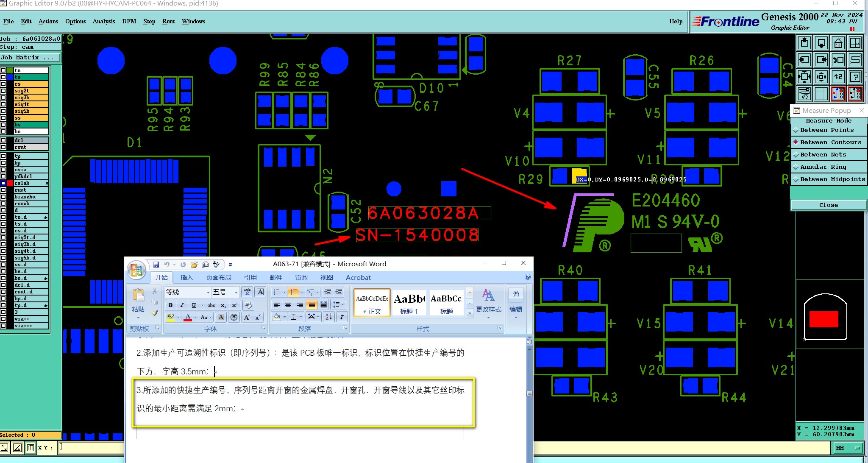Toggle checkbox for layer rout
Image resolution: width=868 pixels, height=463 pixels.
[x=3, y=147]
